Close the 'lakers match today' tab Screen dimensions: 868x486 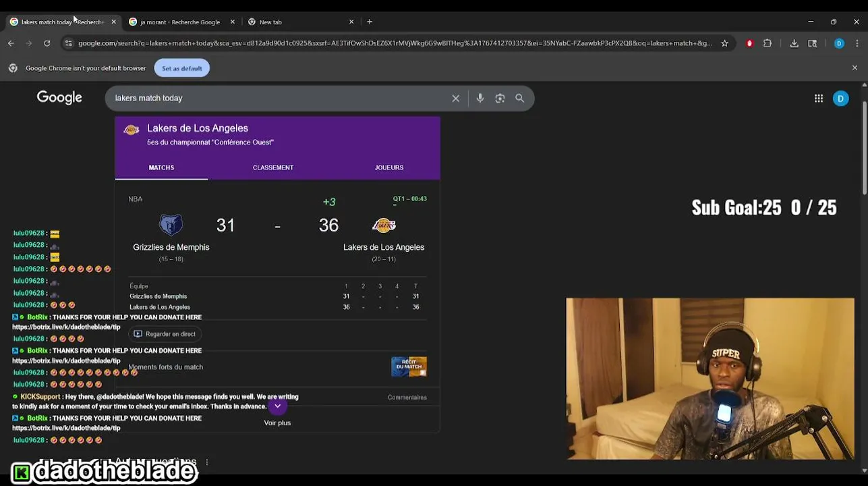pos(113,22)
